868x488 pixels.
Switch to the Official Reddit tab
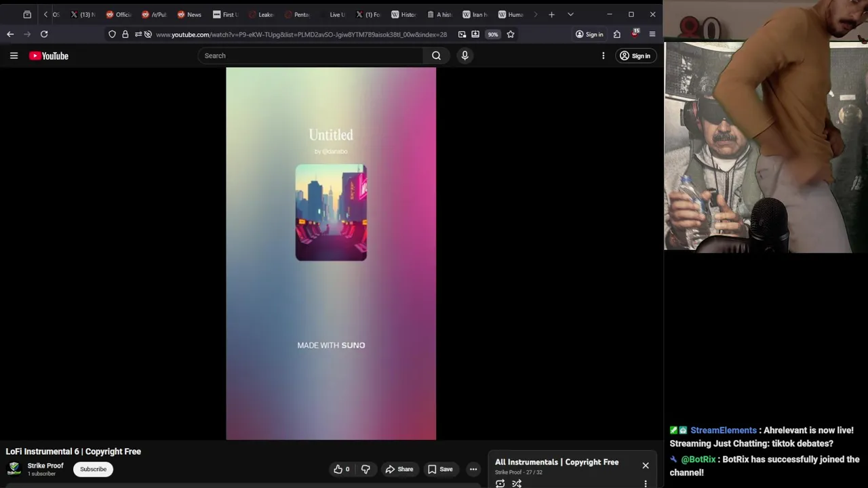(119, 14)
